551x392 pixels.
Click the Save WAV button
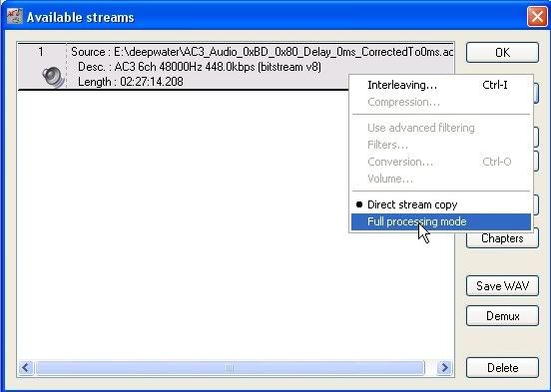[502, 286]
